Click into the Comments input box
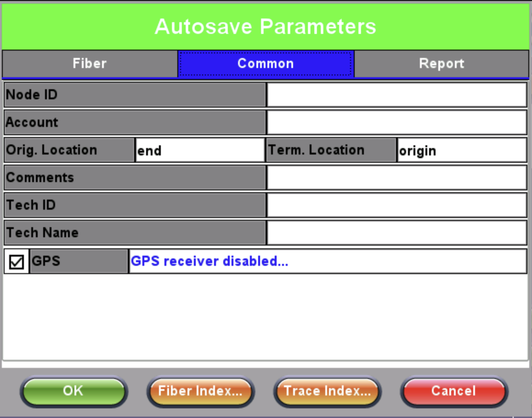The width and height of the screenshot is (532, 418). (396, 178)
